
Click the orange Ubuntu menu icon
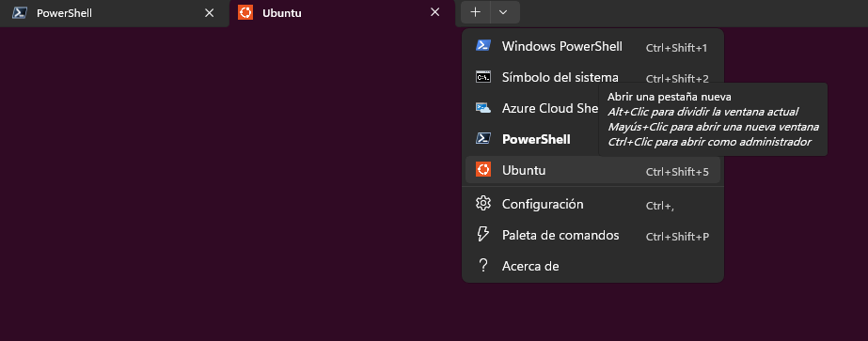pos(483,170)
